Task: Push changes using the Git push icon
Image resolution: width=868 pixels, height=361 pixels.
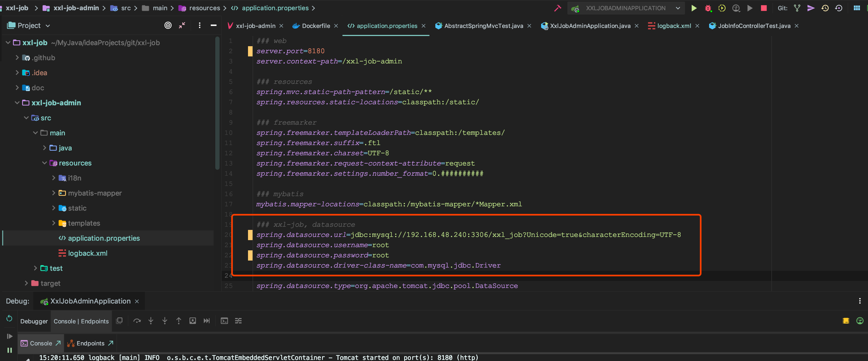Action: [x=811, y=8]
